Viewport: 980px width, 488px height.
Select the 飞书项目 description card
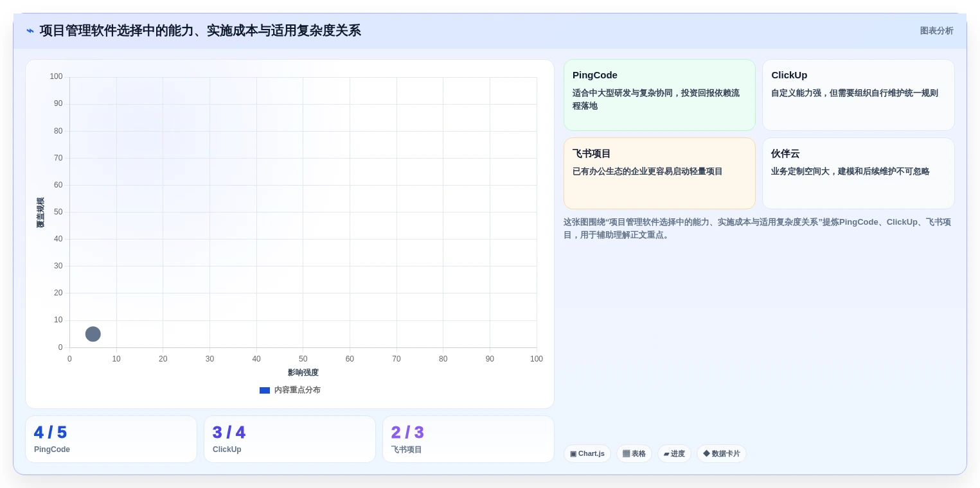click(x=659, y=173)
